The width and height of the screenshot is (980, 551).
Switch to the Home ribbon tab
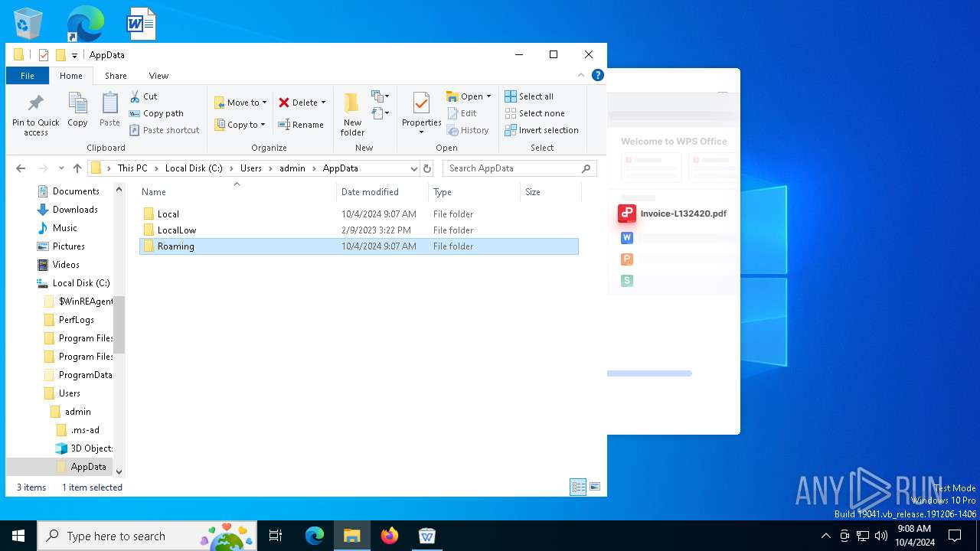point(71,76)
